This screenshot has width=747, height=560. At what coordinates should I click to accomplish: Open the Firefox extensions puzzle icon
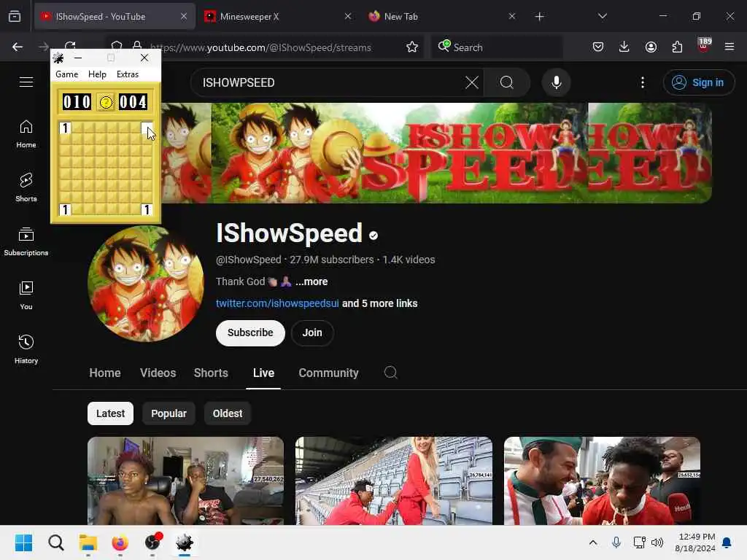tap(677, 47)
